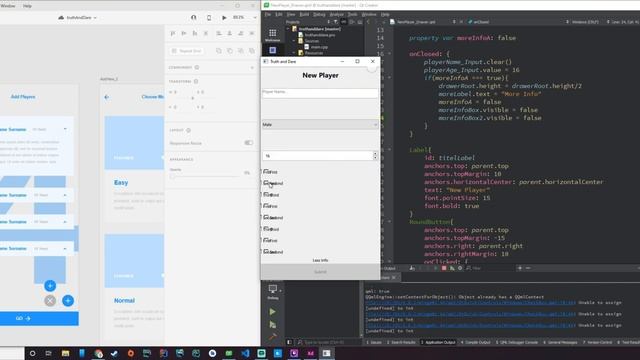Click the Submit button in New Player

click(x=320, y=272)
